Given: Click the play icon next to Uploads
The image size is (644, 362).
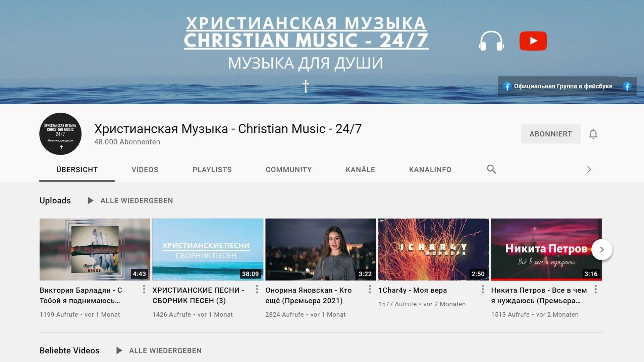Looking at the screenshot, I should click(90, 200).
